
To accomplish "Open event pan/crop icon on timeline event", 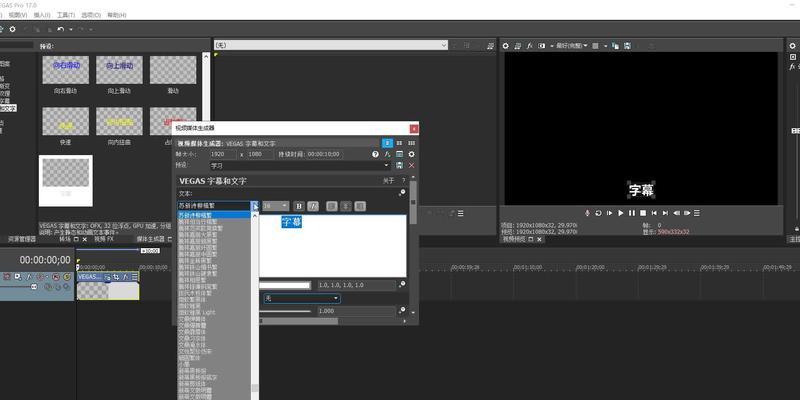I will point(116,277).
